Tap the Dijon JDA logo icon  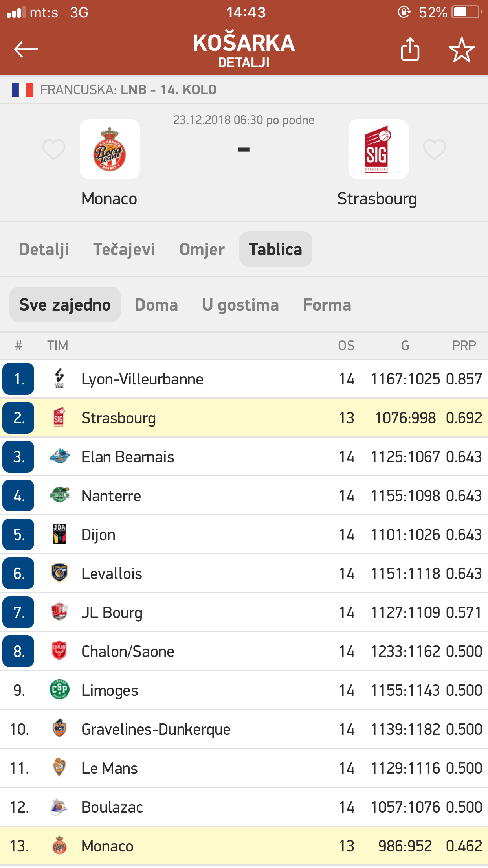[x=59, y=534]
